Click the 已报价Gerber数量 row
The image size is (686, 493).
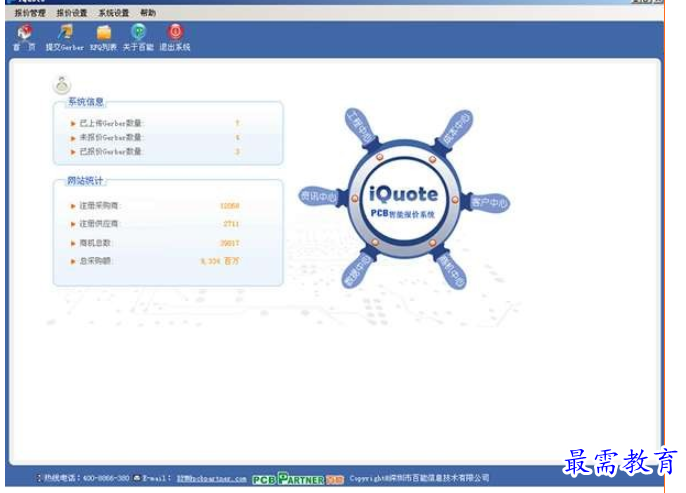tap(155, 151)
